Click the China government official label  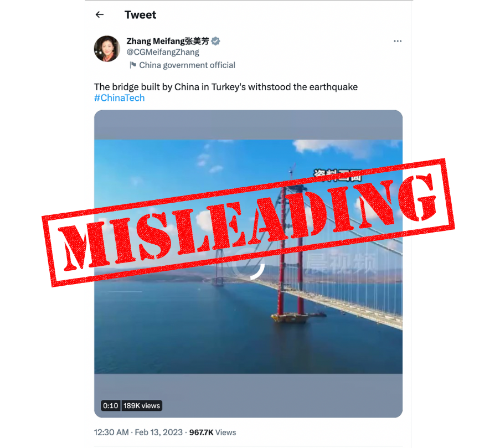pos(187,65)
